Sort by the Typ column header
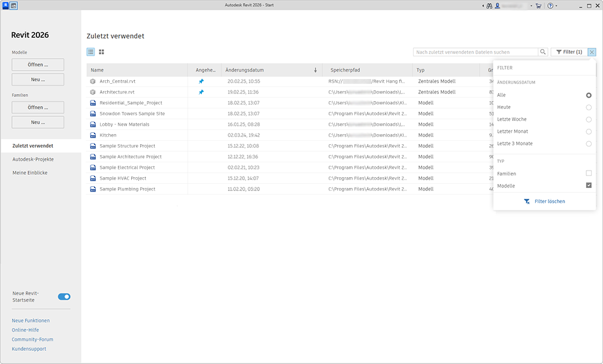The image size is (603, 364). pos(446,70)
